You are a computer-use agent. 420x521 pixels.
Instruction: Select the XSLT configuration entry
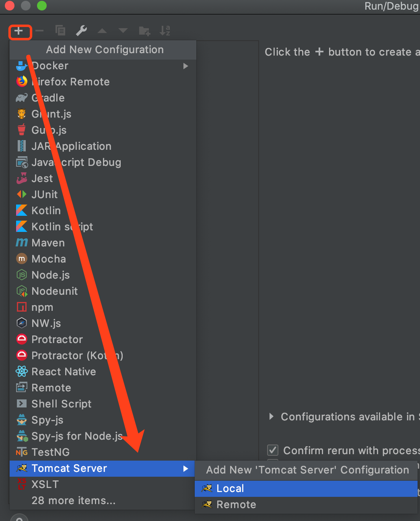(x=102, y=484)
